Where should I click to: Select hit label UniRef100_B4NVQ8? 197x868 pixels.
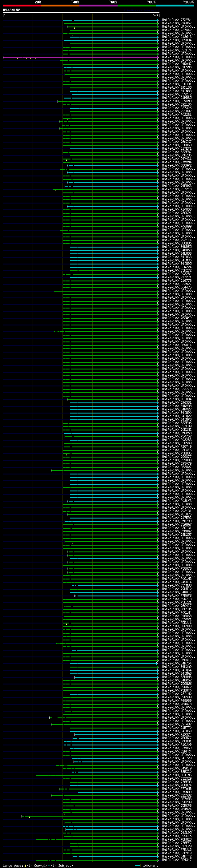tap(177, 406)
